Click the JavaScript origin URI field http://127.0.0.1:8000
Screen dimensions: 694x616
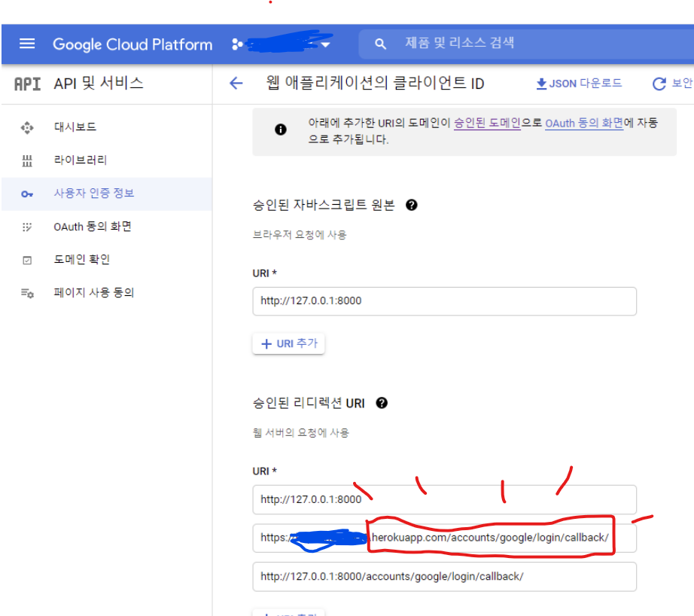coord(444,301)
